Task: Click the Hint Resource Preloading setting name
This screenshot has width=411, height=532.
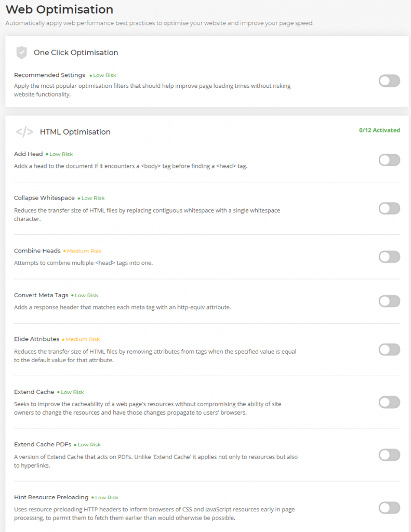Action: tap(51, 497)
